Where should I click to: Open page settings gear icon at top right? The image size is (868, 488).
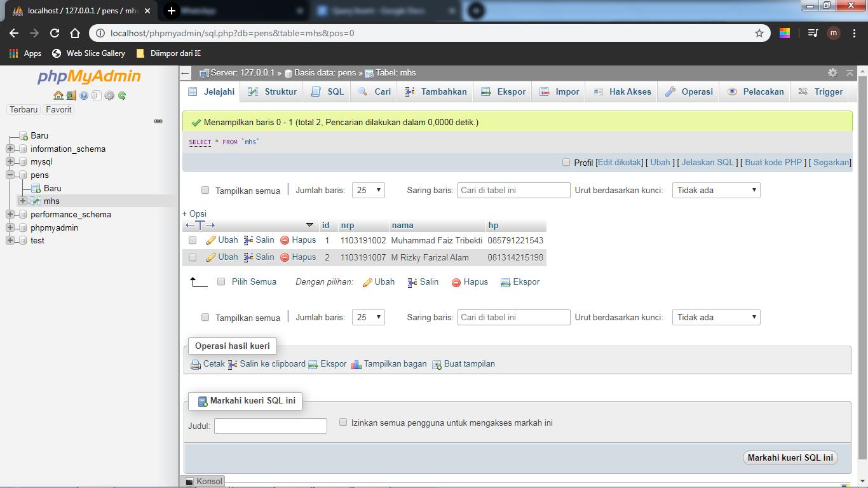832,73
